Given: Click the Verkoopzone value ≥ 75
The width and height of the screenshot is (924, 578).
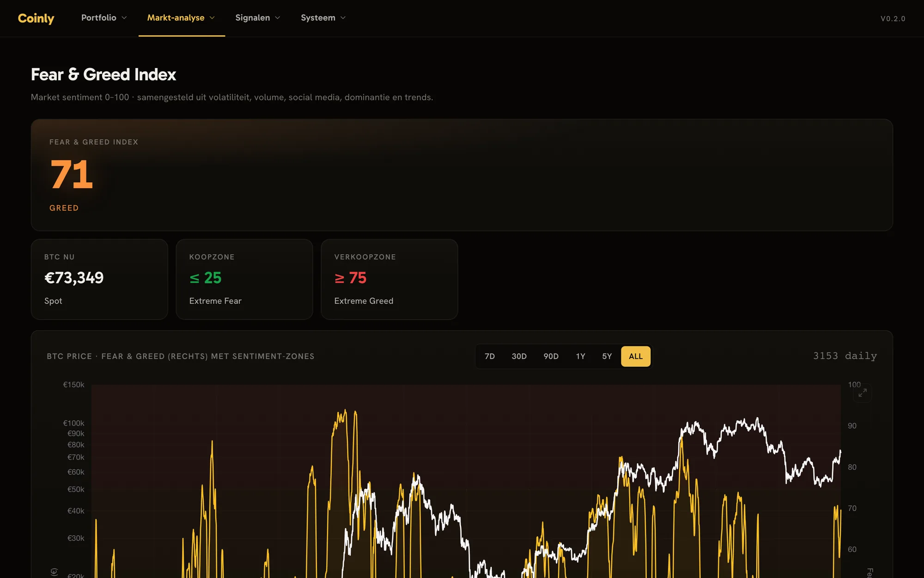Looking at the screenshot, I should point(351,278).
